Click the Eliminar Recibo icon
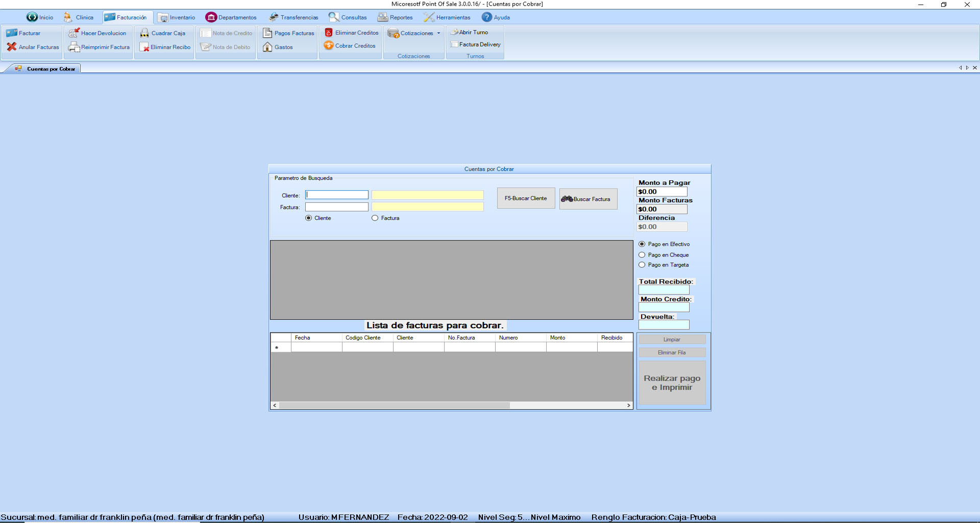The height and width of the screenshot is (523, 980). tap(144, 47)
